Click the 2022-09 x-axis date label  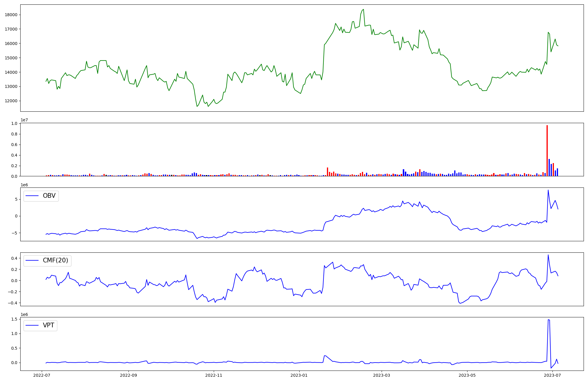coord(128,375)
